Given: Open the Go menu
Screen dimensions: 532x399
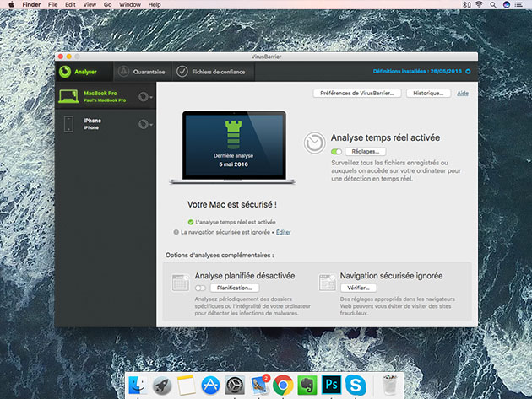Looking at the screenshot, I should (107, 4).
